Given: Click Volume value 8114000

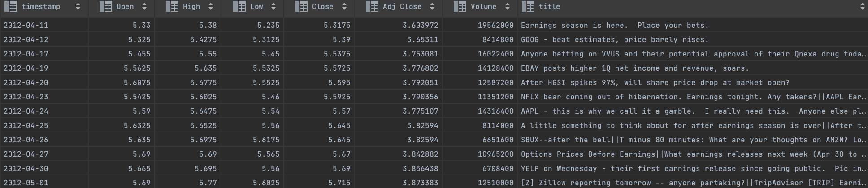Looking at the screenshot, I should (x=498, y=126).
